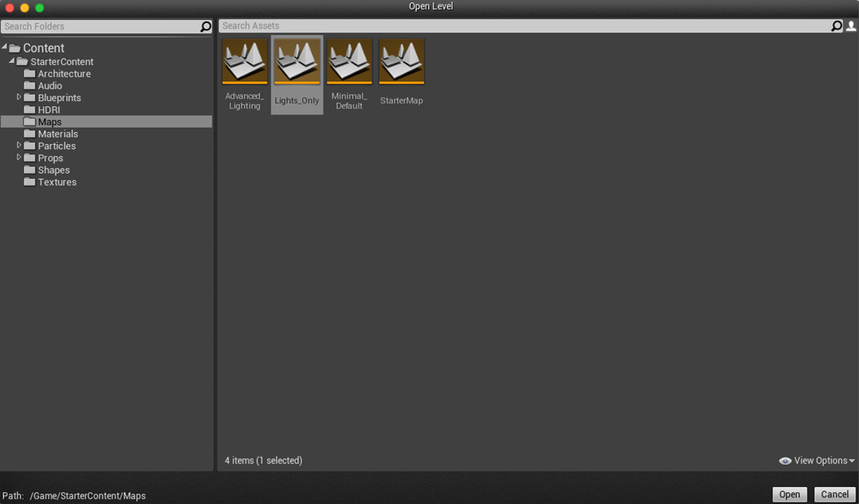Screen dimensions: 859x504
Task: Click the eye icon next to View Options
Action: click(x=785, y=460)
